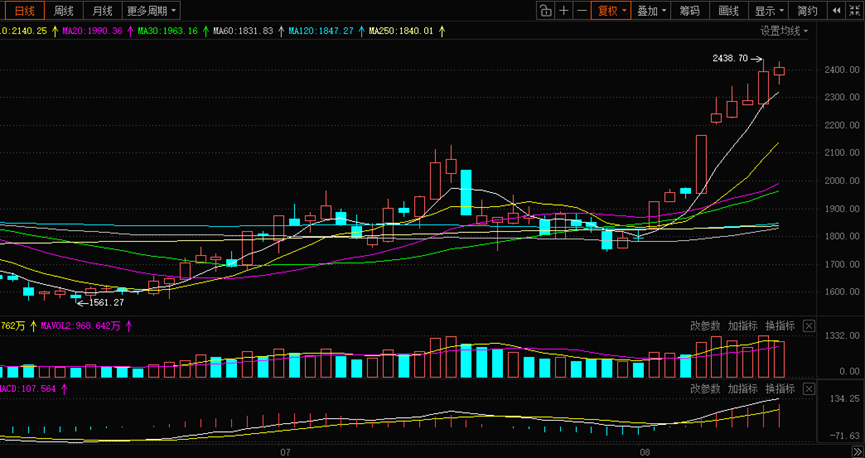Click 加指标 in the volume panel
865x458 pixels.
pos(743,326)
